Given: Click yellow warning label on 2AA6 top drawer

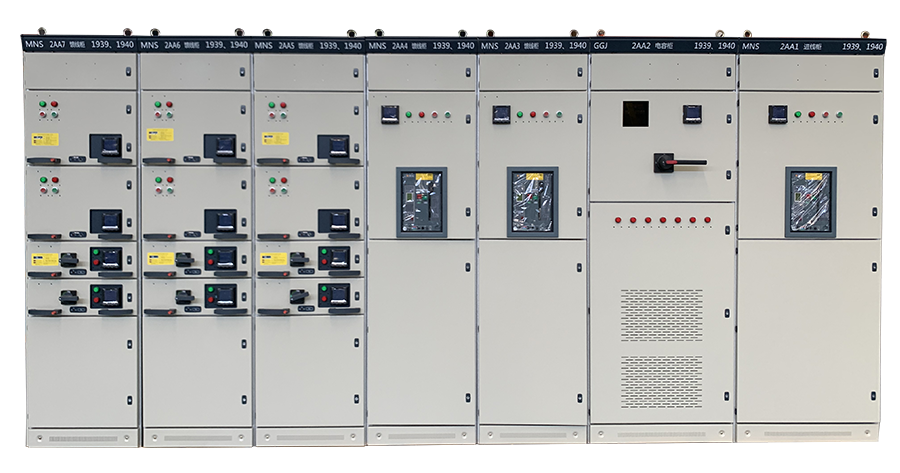Looking at the screenshot, I should [160, 136].
